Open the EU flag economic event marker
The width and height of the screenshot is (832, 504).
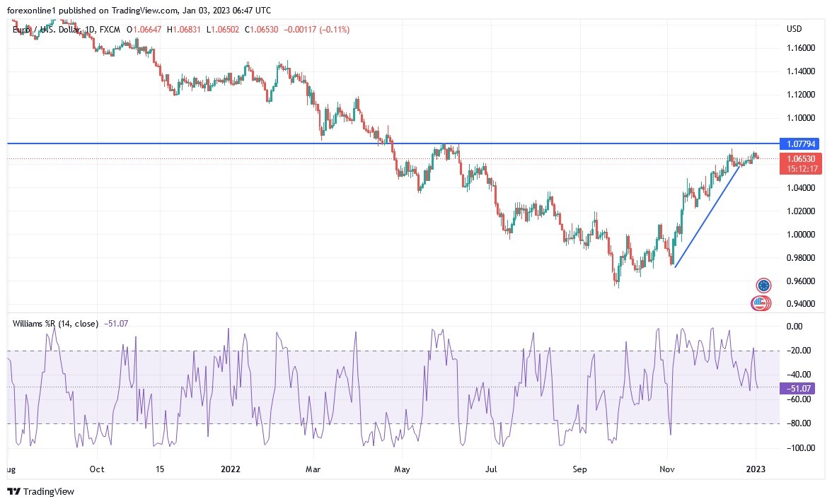(x=764, y=285)
